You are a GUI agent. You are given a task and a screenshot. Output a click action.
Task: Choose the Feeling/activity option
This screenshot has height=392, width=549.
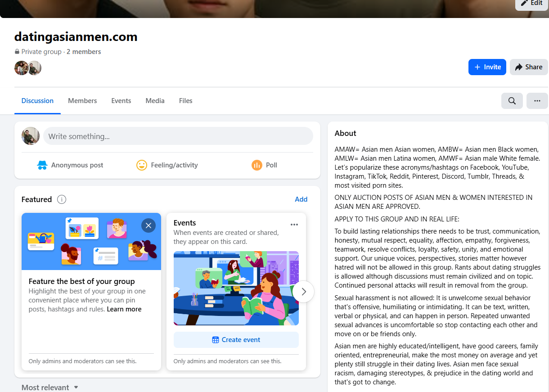[x=167, y=165]
